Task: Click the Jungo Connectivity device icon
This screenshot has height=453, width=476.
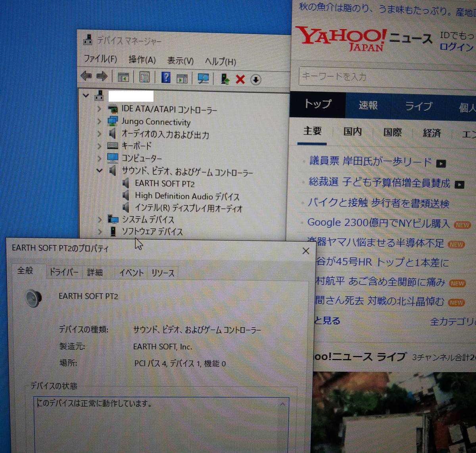Action: pyautogui.click(x=113, y=121)
